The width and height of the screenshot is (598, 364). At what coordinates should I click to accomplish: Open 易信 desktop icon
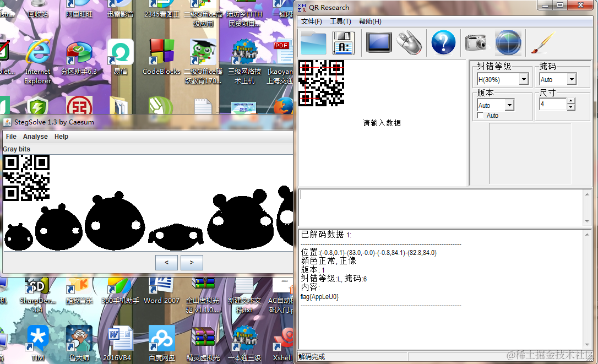121,58
